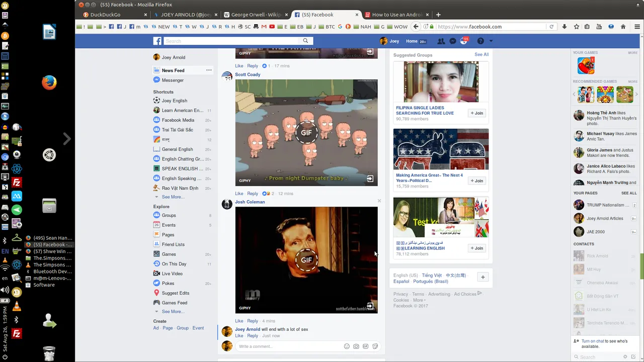The height and width of the screenshot is (362, 644).
Task: Reload the page in Firefox
Action: pos(551,27)
